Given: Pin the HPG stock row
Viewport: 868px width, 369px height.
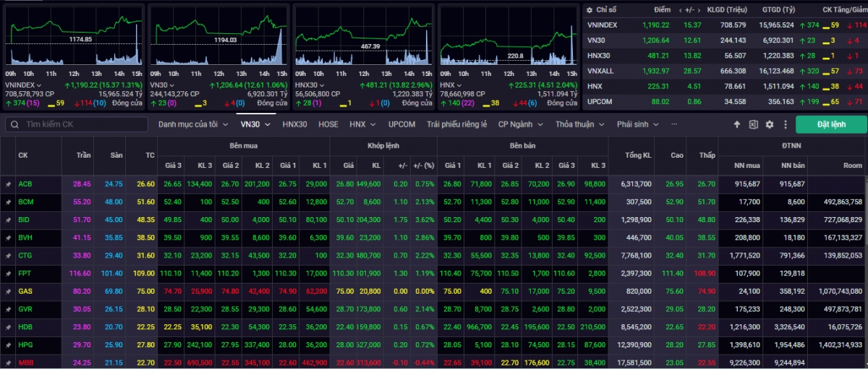Looking at the screenshot, I should tap(9, 345).
